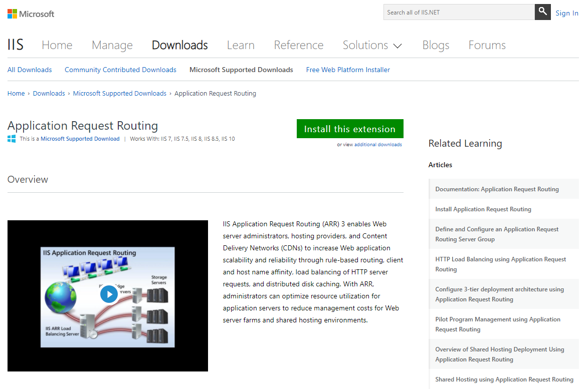Click the Microsoft logo
Image resolution: width=588 pixels, height=389 pixels.
click(31, 14)
